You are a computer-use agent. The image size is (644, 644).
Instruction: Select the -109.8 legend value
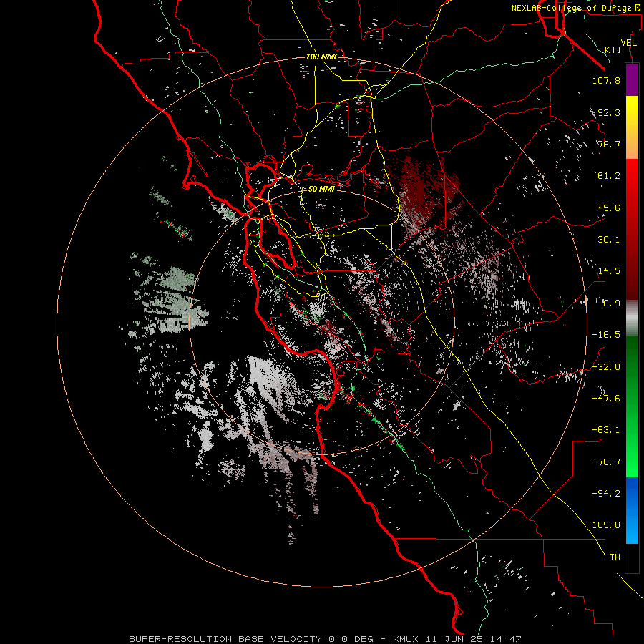point(603,525)
